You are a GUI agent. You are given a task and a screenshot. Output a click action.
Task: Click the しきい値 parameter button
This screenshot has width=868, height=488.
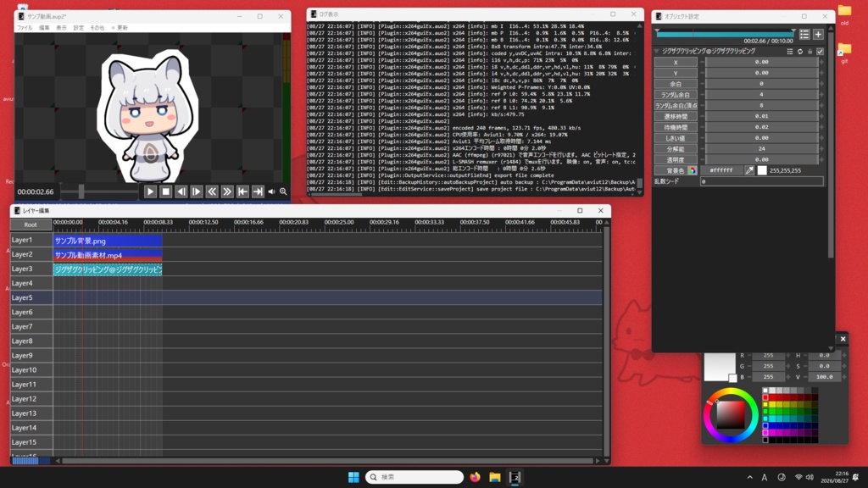(676, 138)
